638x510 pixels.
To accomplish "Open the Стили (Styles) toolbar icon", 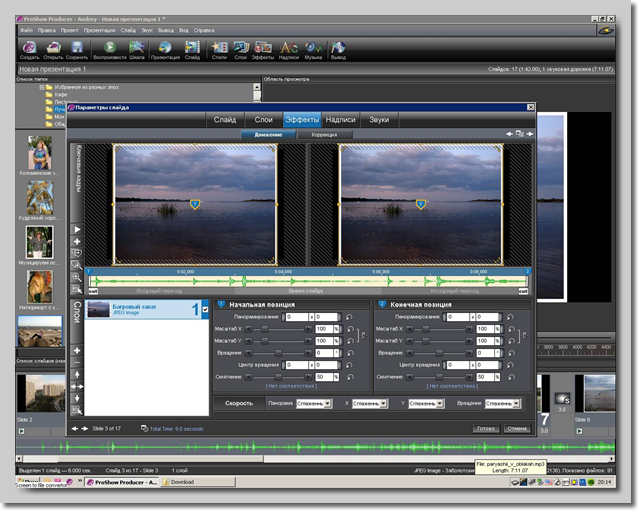I will click(219, 50).
